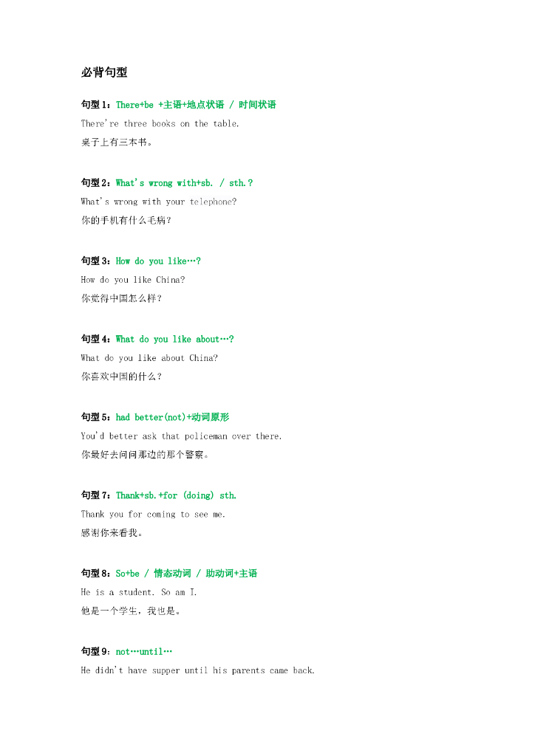Click the 句型7 Thank+sb.+for heading
The width and height of the screenshot is (535, 756).
(158, 495)
